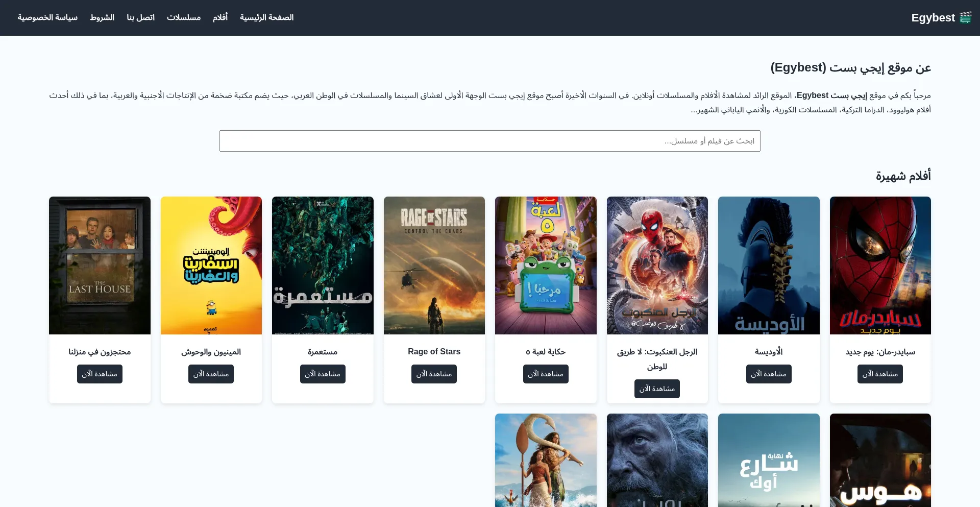Select the title محتجزون في منزلنا
Viewport: 980px width, 507px height.
[100, 352]
